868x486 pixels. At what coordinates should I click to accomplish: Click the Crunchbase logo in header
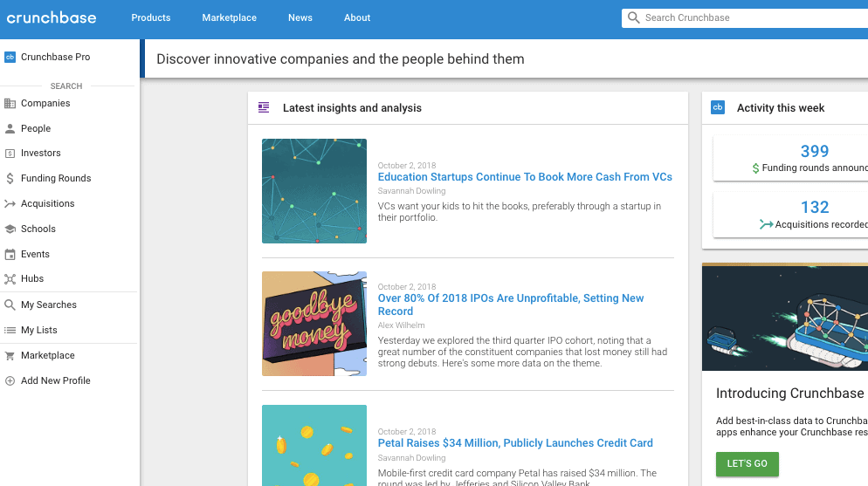(x=52, y=17)
